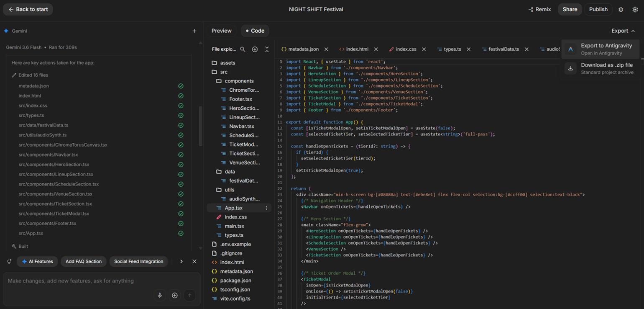Click the Share button
This screenshot has width=644, height=309.
coord(570,9)
